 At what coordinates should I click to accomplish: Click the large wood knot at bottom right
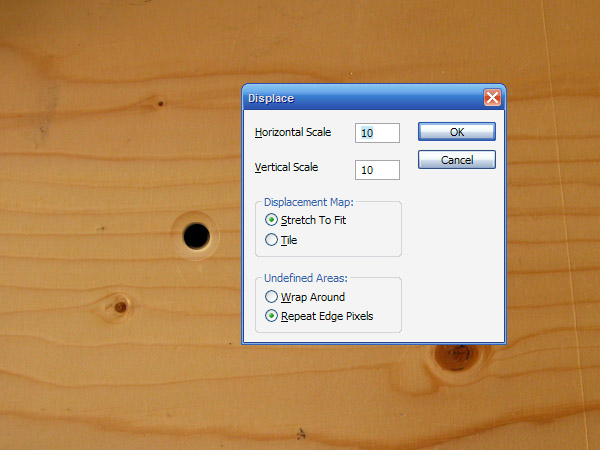455,354
